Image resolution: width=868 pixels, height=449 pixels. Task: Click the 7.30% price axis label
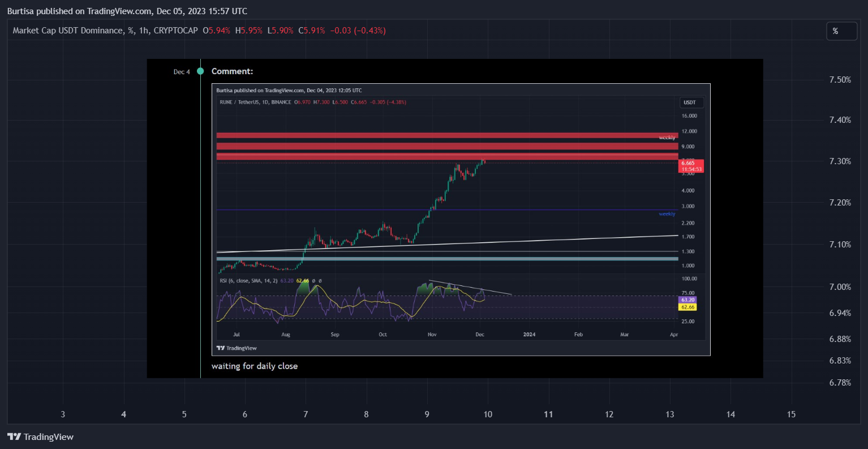tap(840, 161)
